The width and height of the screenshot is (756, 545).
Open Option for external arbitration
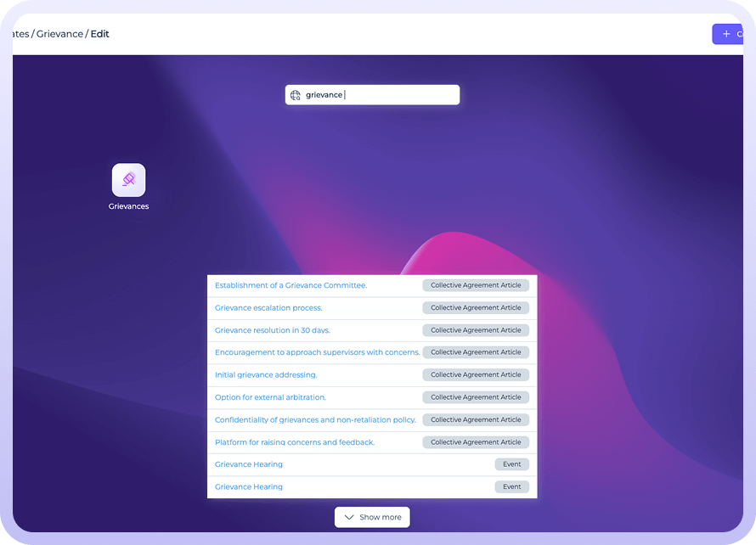click(x=270, y=397)
